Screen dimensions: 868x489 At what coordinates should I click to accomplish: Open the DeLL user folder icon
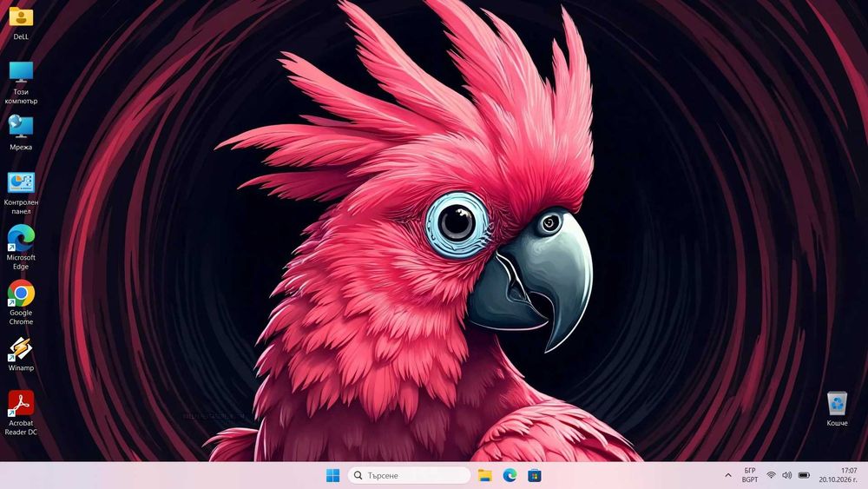[x=21, y=23]
